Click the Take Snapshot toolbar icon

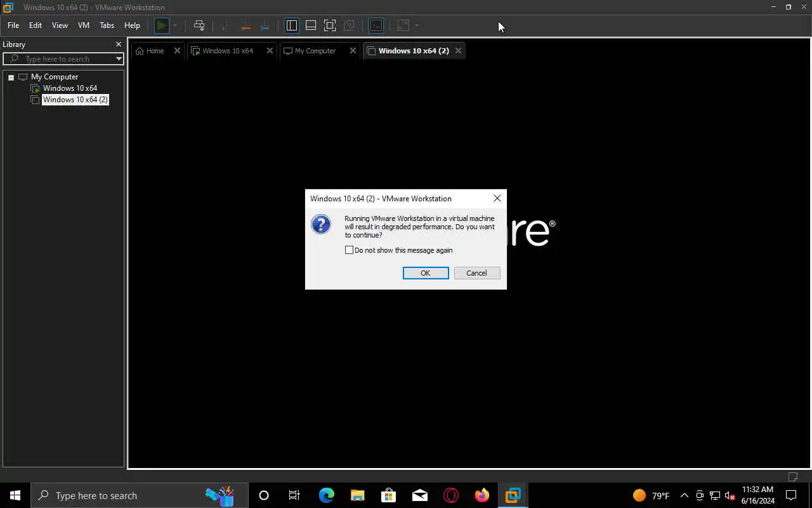[x=225, y=25]
